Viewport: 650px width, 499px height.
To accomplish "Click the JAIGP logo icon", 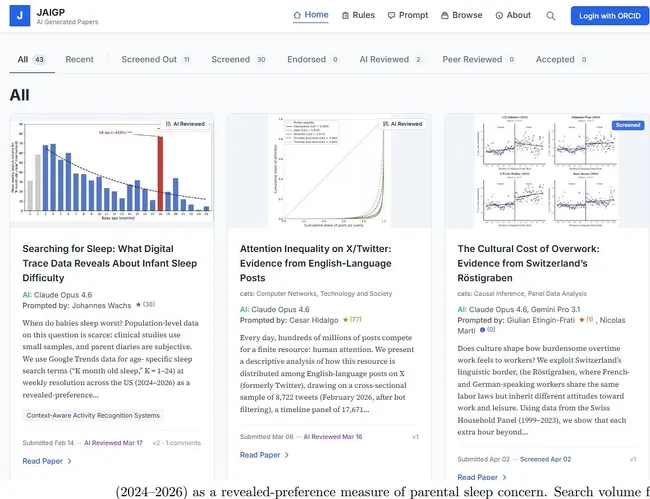I will tap(21, 16).
